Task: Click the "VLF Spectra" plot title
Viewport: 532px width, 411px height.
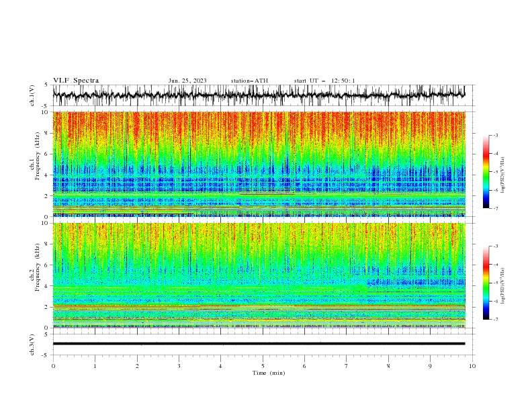Action: (76, 81)
